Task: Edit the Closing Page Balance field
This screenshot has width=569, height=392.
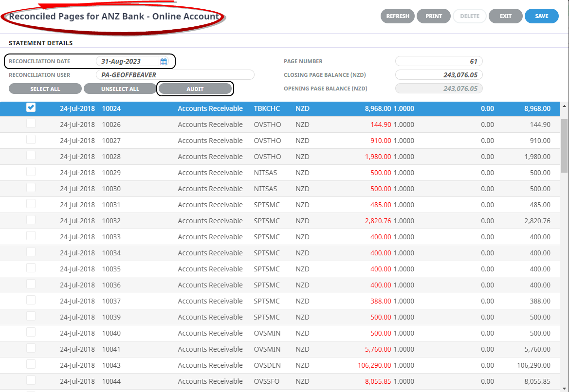Action: tap(439, 75)
